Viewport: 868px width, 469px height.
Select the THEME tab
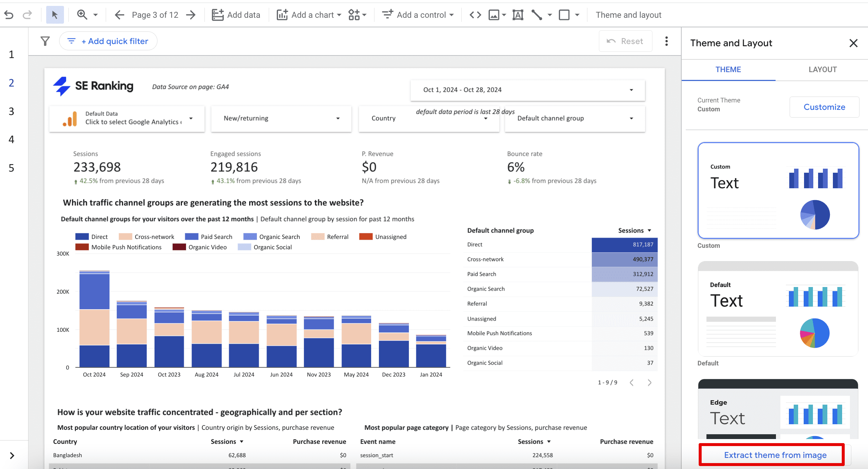pyautogui.click(x=728, y=69)
